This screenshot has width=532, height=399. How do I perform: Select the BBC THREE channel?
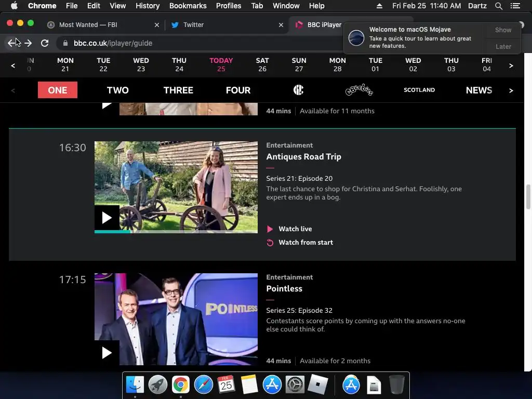tap(178, 90)
